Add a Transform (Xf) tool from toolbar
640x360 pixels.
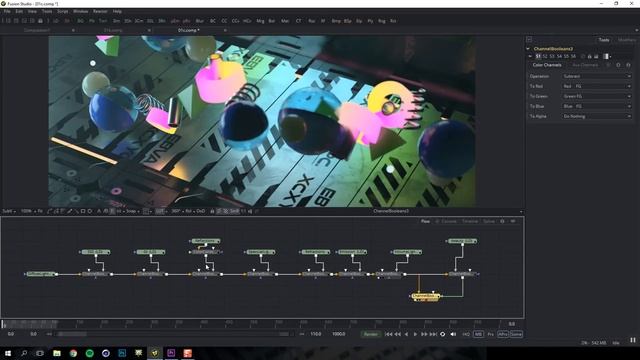pyautogui.click(x=323, y=21)
